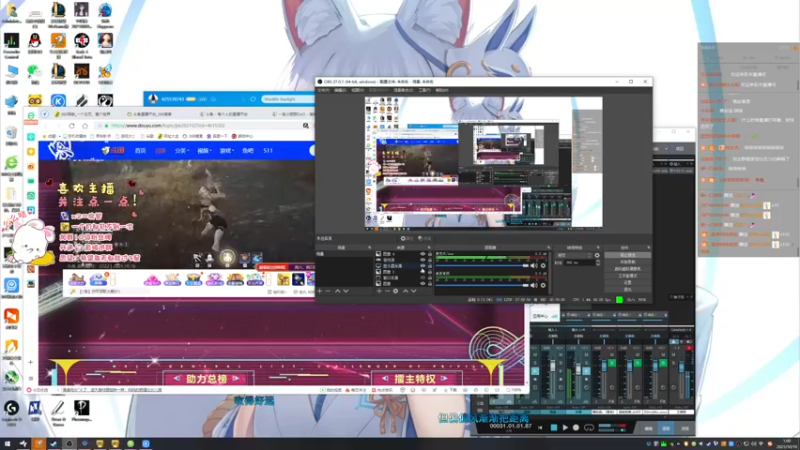The width and height of the screenshot is (800, 450).
Task: Mute the 桌面音频 channel in OBS mixer
Action: tap(534, 285)
